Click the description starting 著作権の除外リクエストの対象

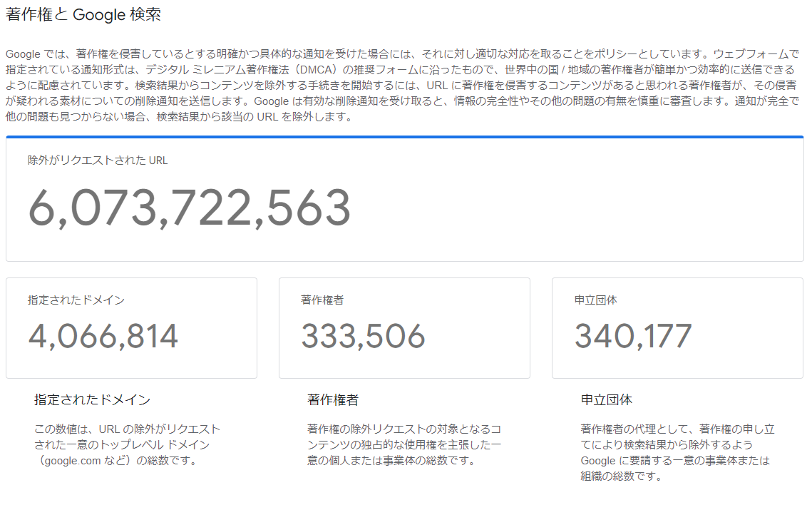point(404,445)
